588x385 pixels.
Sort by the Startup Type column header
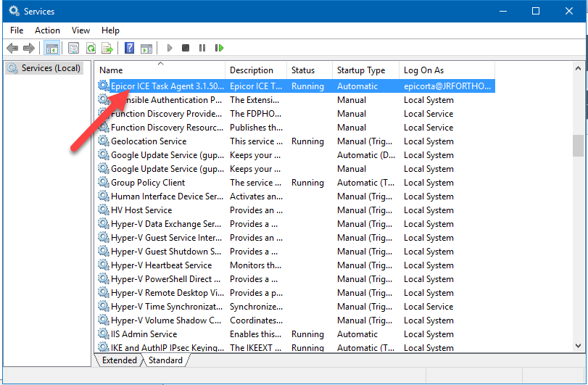point(366,70)
